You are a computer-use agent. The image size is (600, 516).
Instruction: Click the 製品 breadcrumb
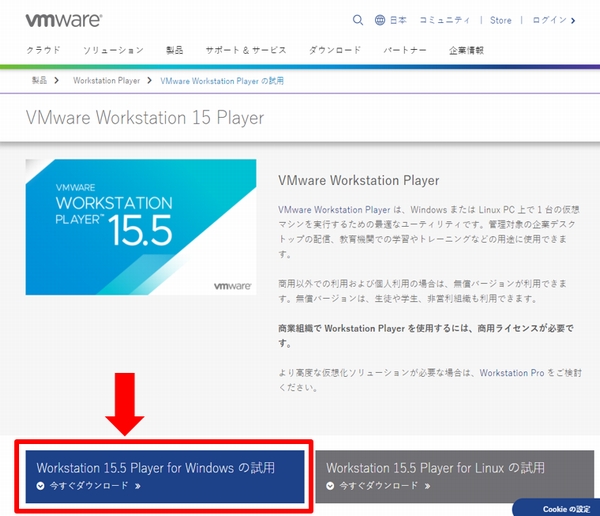tap(39, 80)
